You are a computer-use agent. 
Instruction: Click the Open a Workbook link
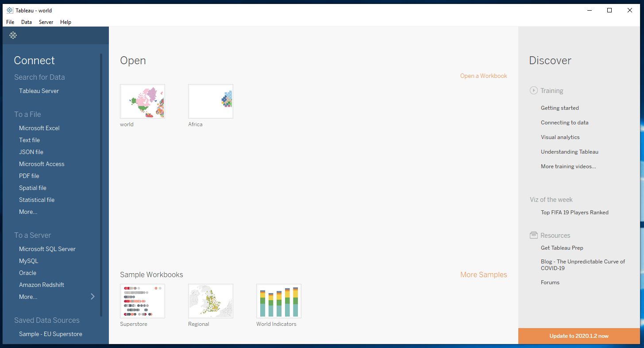pyautogui.click(x=484, y=76)
